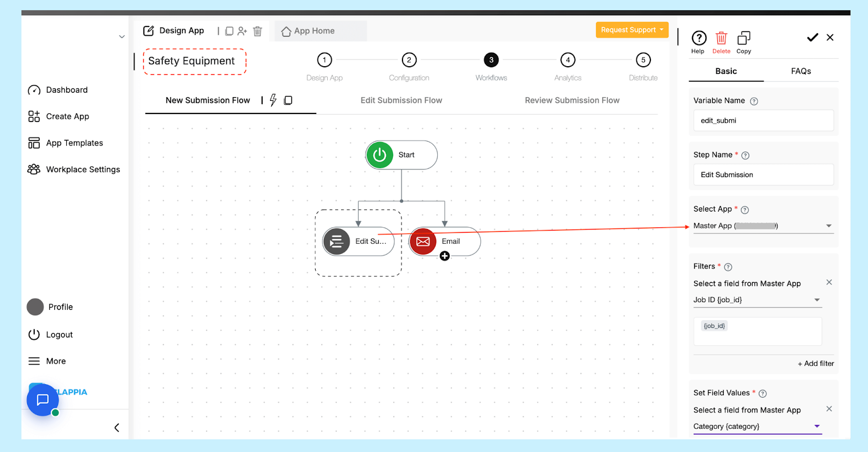868x452 pixels.
Task: Open Create App from sidebar
Action: (59, 117)
